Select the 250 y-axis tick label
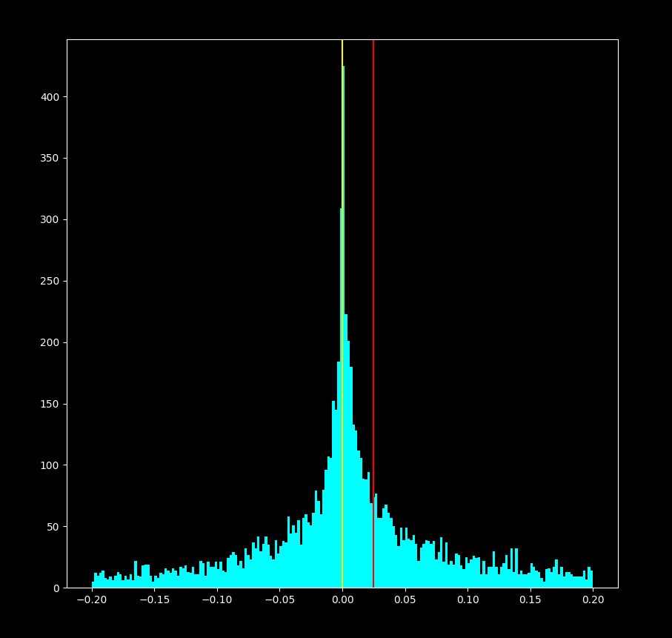 (x=51, y=282)
